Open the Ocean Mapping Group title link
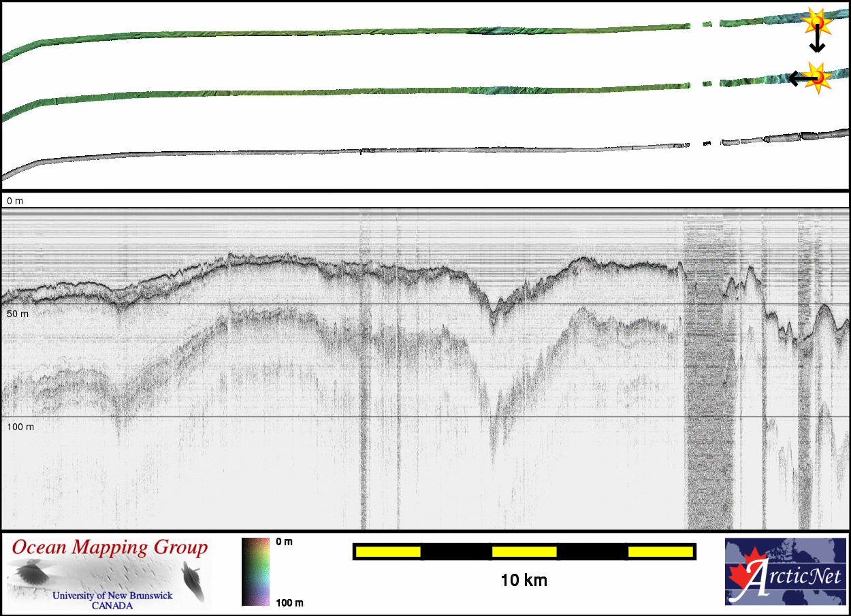The height and width of the screenshot is (616, 851). 110,547
